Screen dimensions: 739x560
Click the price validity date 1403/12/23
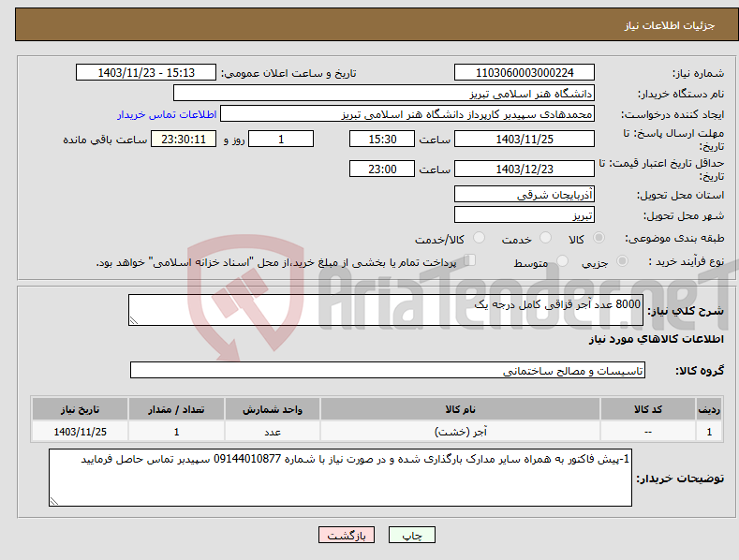[525, 169]
